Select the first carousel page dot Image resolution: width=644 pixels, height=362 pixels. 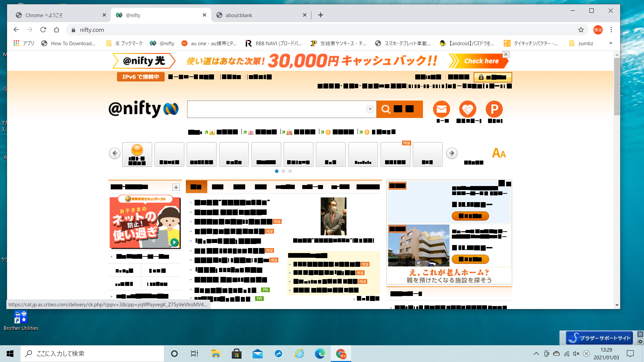tap(277, 171)
